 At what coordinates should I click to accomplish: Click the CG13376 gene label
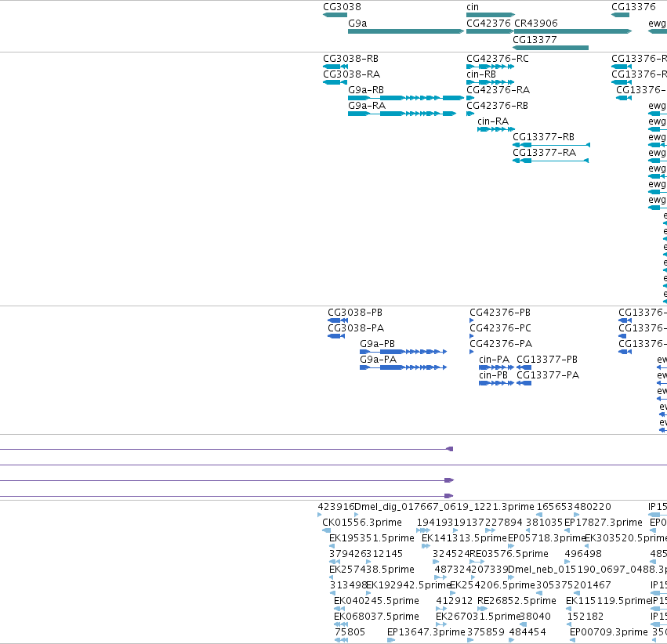[x=633, y=7]
